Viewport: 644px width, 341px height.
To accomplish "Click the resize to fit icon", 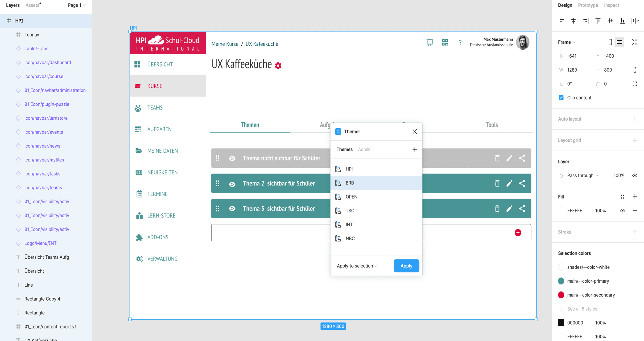I will [635, 42].
